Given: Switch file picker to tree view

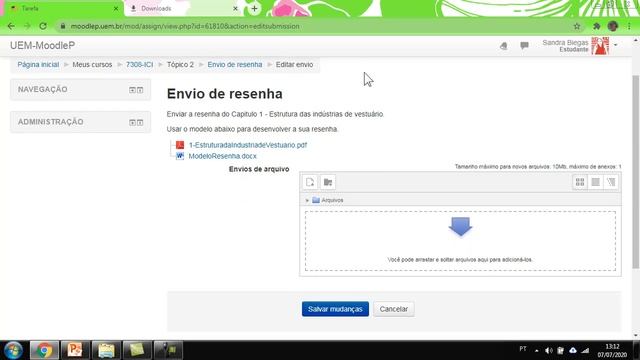Looking at the screenshot, I should pos(611,182).
